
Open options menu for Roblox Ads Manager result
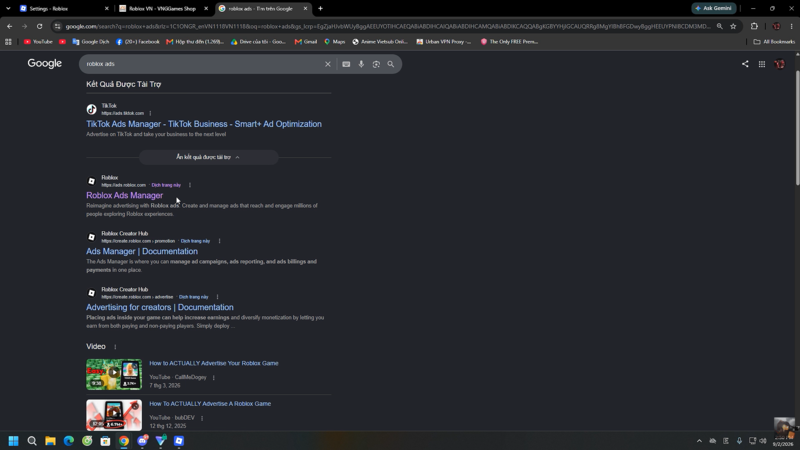tap(190, 185)
